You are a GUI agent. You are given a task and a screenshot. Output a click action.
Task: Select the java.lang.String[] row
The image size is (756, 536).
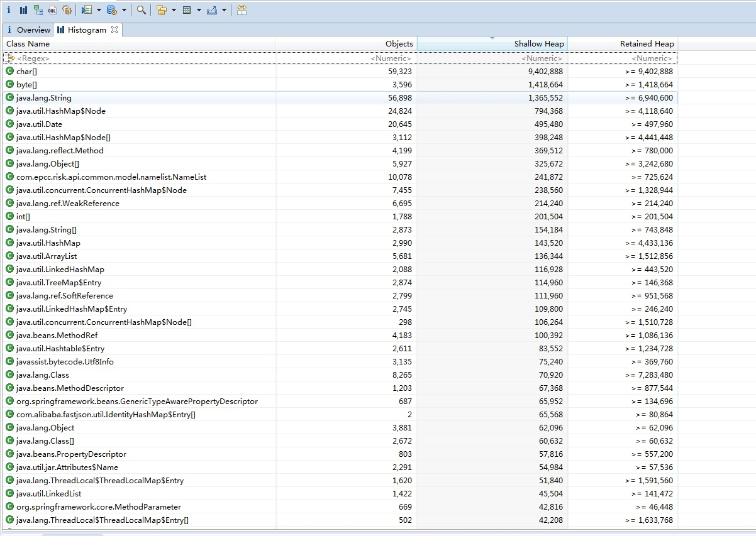[340, 229]
